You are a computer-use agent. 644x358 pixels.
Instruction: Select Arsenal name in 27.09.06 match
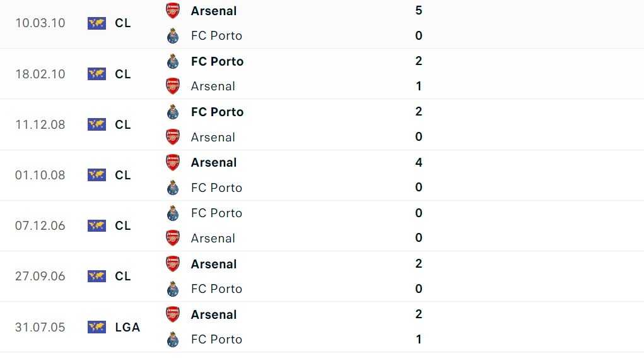[x=214, y=264]
